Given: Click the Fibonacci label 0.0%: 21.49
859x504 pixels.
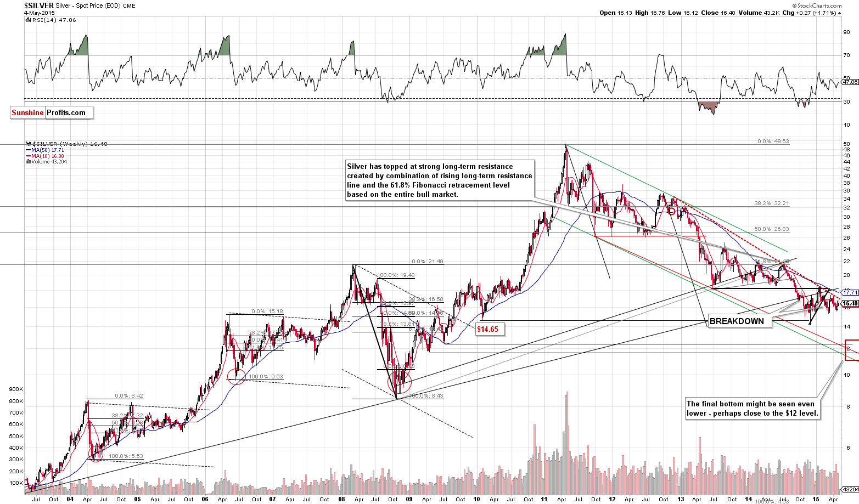Looking at the screenshot, I should click(x=427, y=262).
